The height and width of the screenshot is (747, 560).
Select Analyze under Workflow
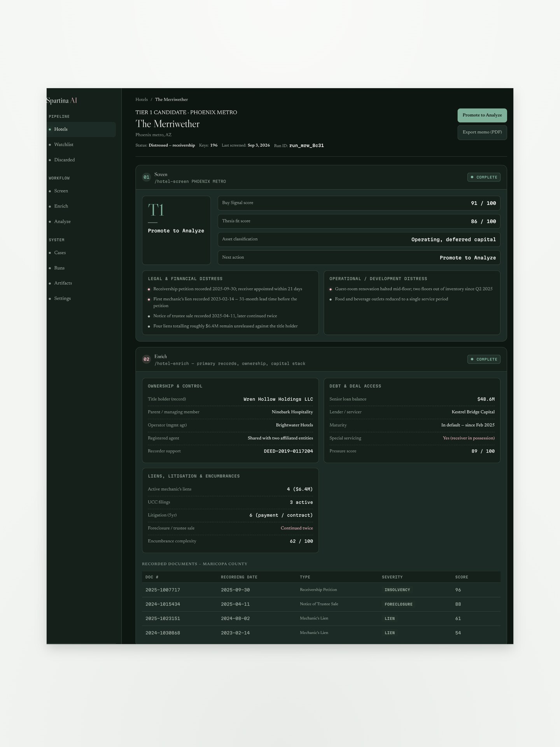point(81,222)
